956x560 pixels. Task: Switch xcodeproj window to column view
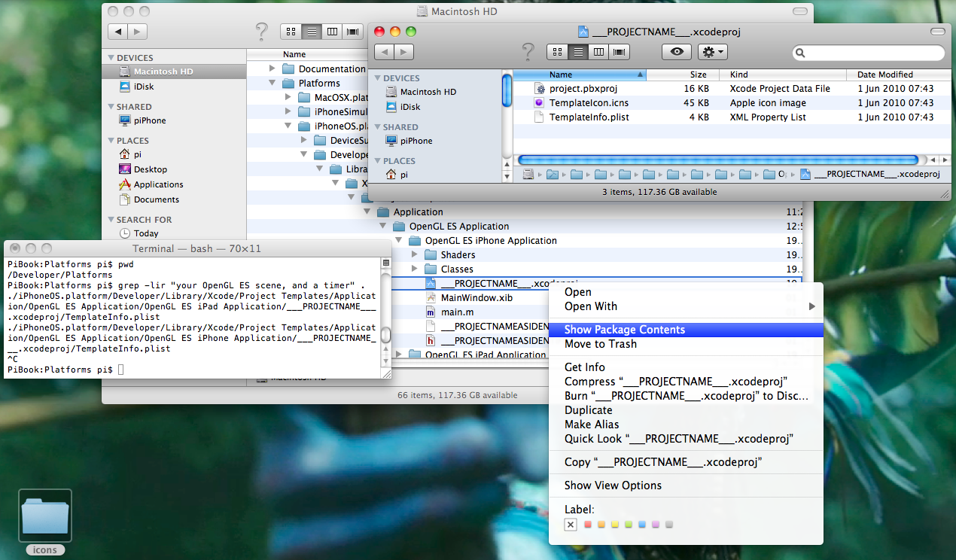point(598,52)
